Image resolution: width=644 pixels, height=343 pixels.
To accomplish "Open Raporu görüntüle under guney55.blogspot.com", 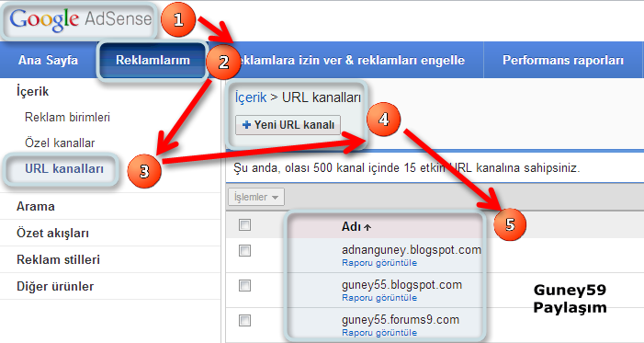I will [x=379, y=298].
